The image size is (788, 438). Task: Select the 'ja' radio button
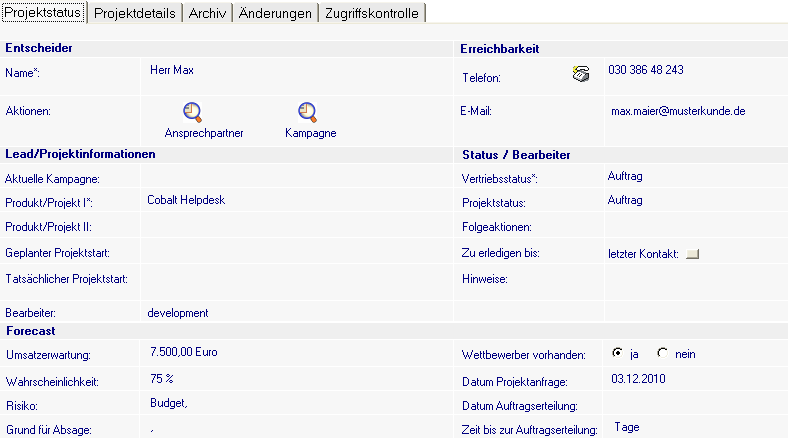[x=617, y=353]
